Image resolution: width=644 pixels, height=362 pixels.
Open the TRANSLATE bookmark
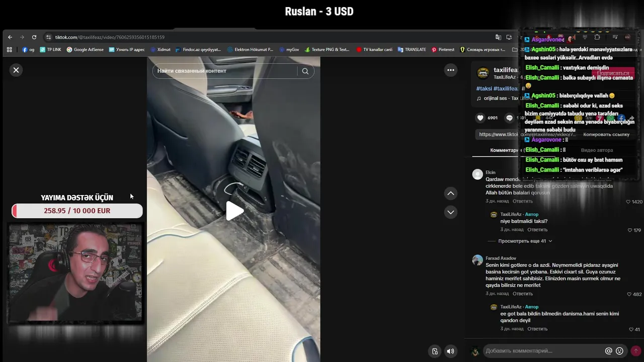[x=412, y=50]
